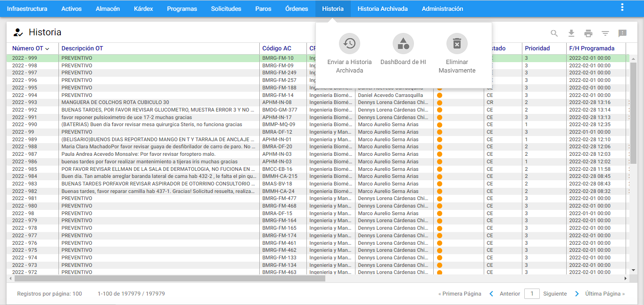Click the download icon

571,33
